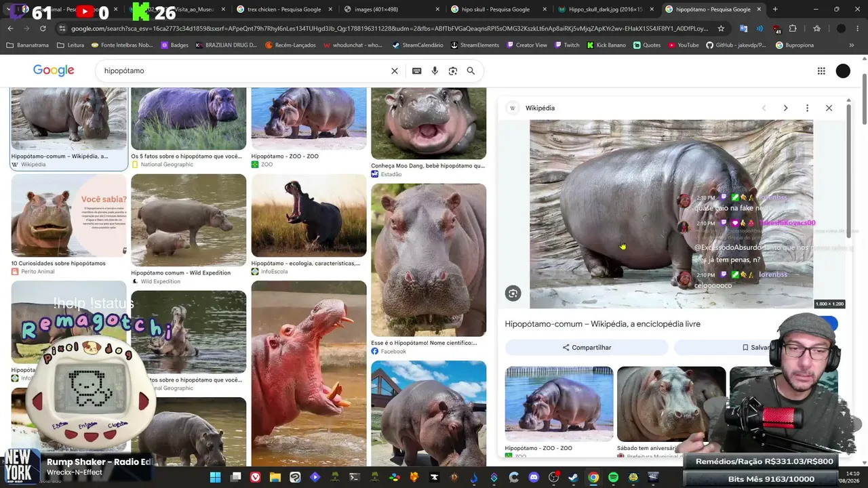This screenshot has height=488, width=868.
Task: Search by image with Google Lens icon
Action: 453,70
